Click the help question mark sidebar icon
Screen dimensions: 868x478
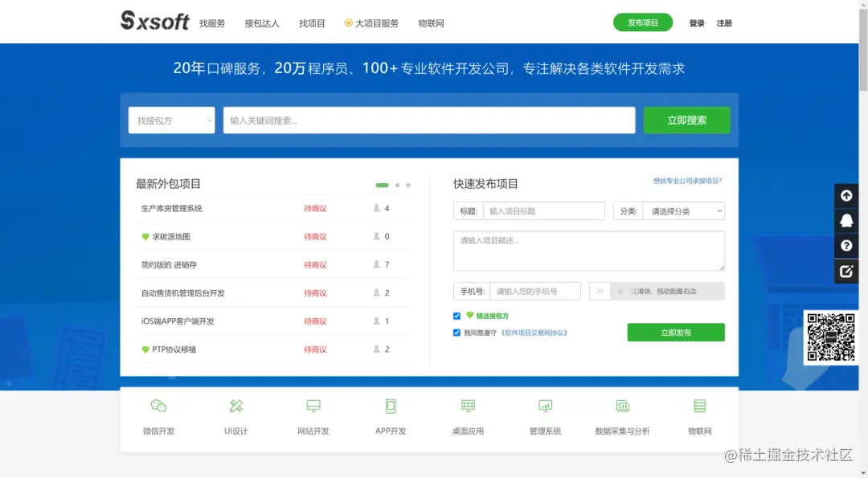[846, 246]
